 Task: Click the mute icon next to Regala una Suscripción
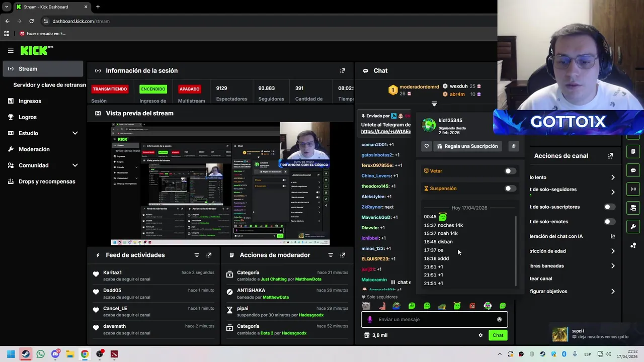(513, 146)
